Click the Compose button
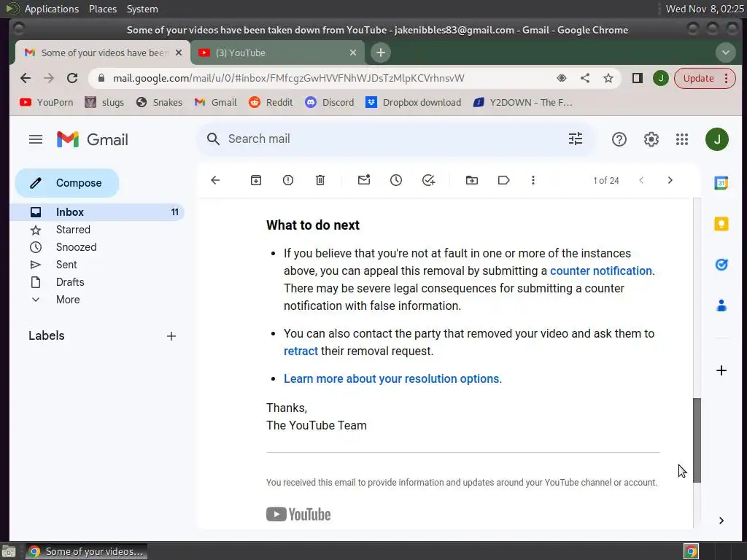The height and width of the screenshot is (560, 747). click(x=67, y=183)
